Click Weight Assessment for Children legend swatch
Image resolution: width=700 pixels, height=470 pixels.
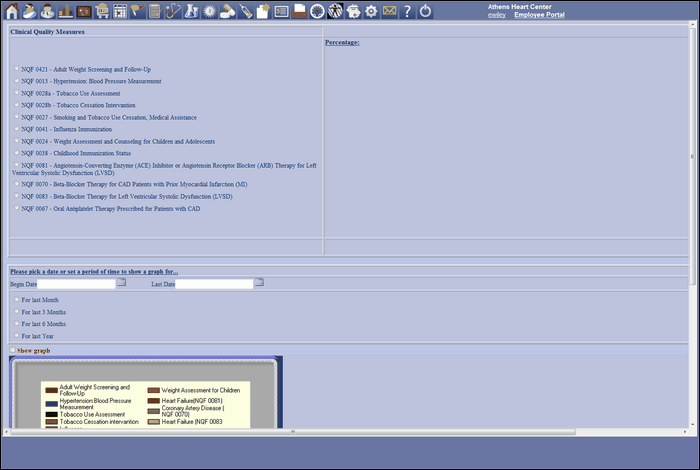coord(154,391)
